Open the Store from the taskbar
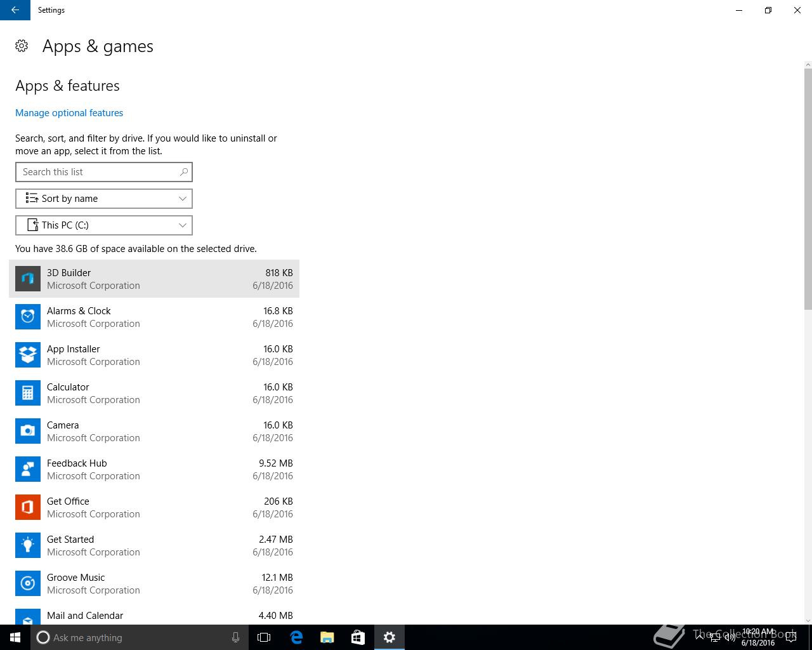 click(x=358, y=637)
